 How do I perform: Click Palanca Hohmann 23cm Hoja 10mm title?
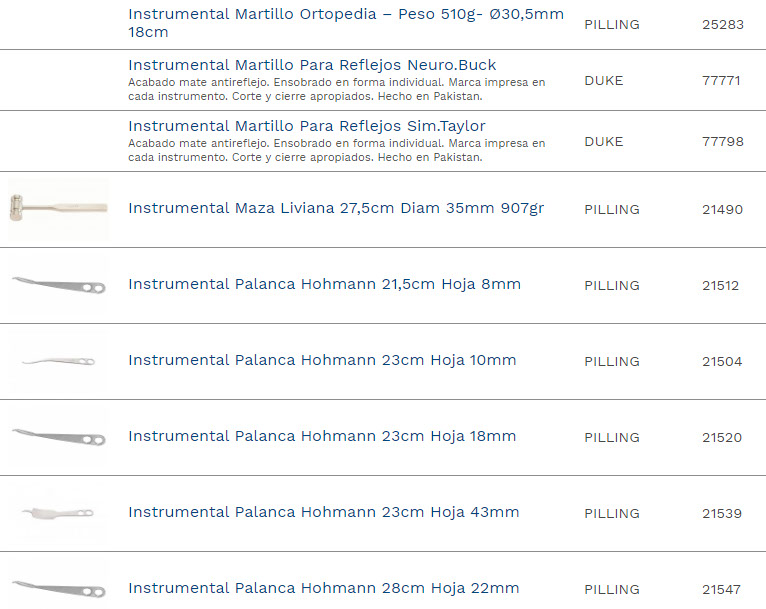pyautogui.click(x=322, y=361)
